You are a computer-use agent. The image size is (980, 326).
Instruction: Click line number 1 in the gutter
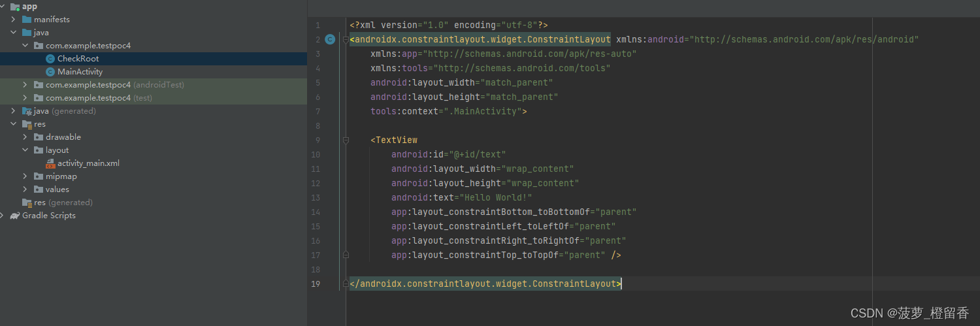pyautogui.click(x=318, y=25)
